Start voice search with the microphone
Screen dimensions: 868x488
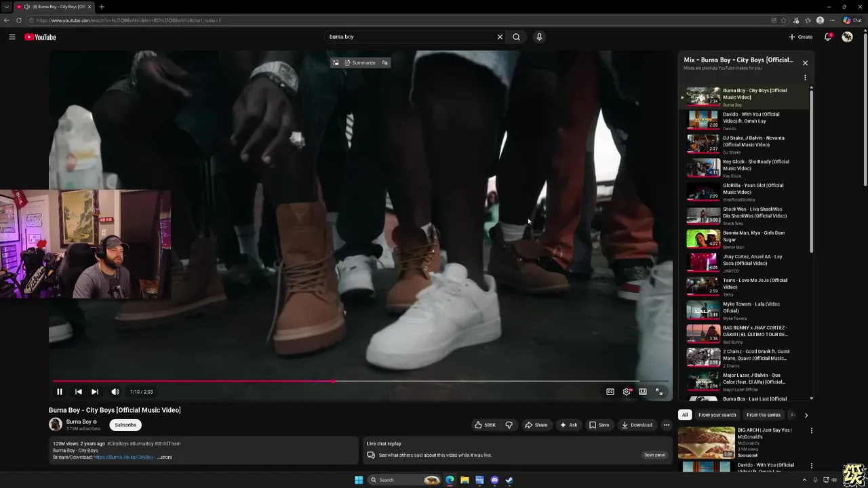click(539, 37)
